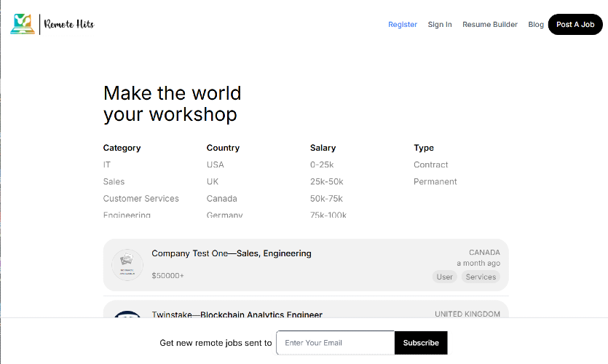Click the UNITED KINGDOM location label
The width and height of the screenshot is (608, 364).
[x=467, y=314]
